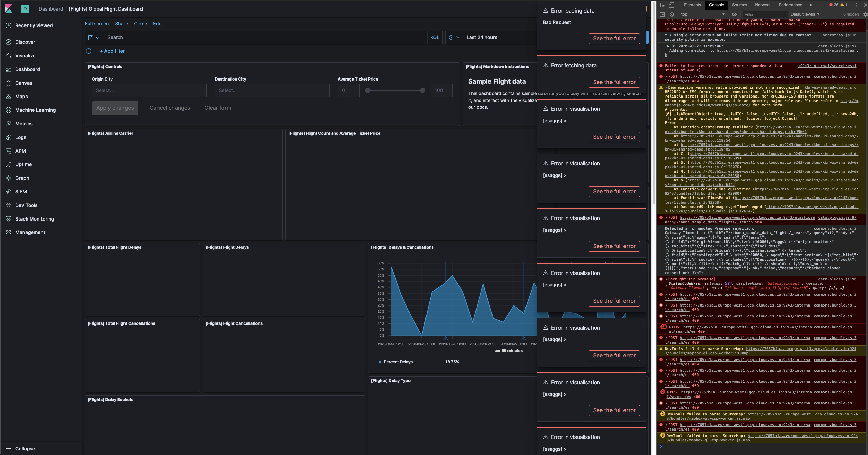The width and height of the screenshot is (868, 455).
Task: Open the docs link in the markdown panel
Action: [482, 107]
